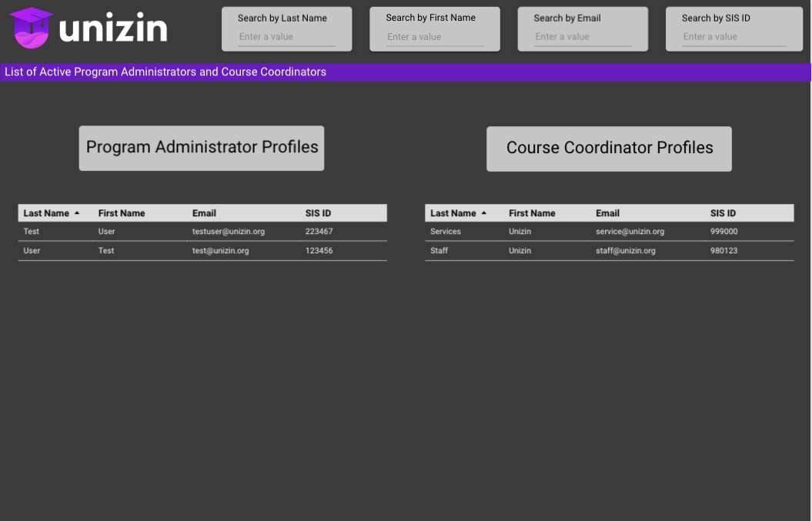
Task: Open Course Coordinator Profiles
Action: (609, 149)
